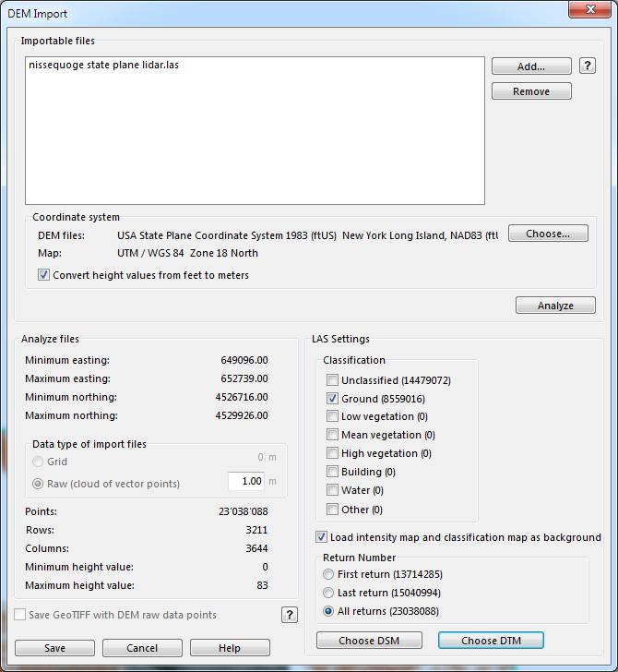Click the Analyze button
618x672 pixels.
point(555,306)
